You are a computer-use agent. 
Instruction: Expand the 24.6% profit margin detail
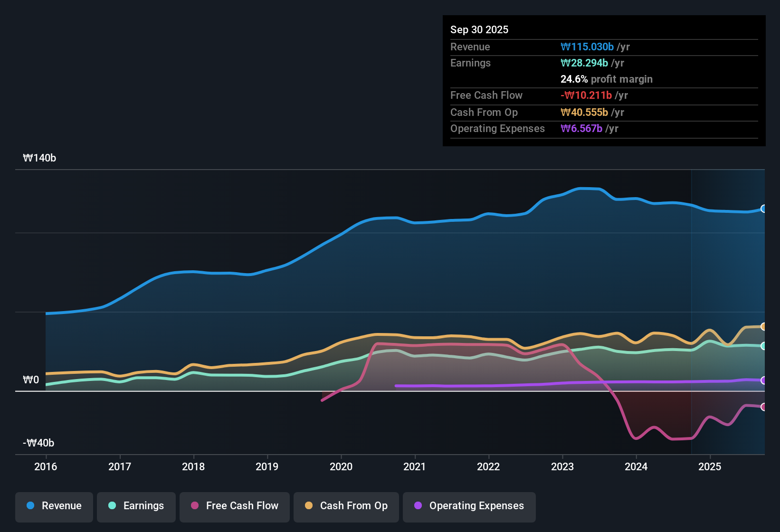click(607, 79)
